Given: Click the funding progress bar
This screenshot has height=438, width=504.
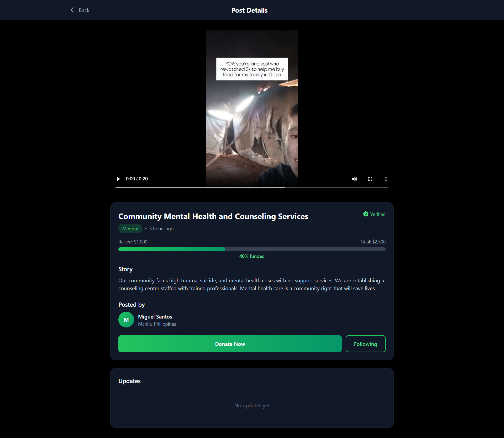Looking at the screenshot, I should pyautogui.click(x=252, y=249).
